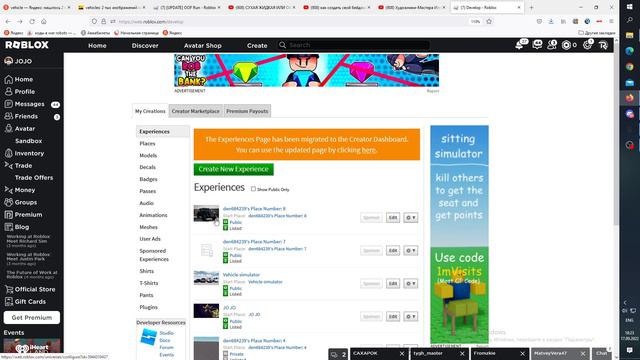Open the chat list icon showing 2

click(338, 354)
